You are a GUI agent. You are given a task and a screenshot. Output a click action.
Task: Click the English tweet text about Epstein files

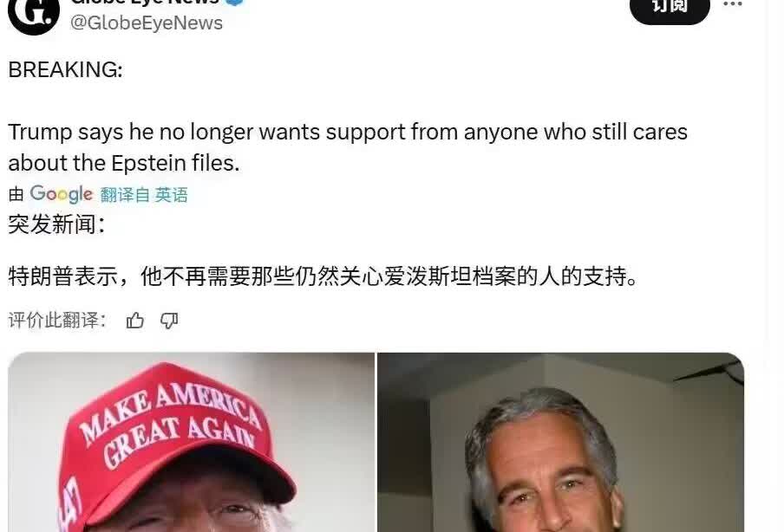[x=348, y=147]
